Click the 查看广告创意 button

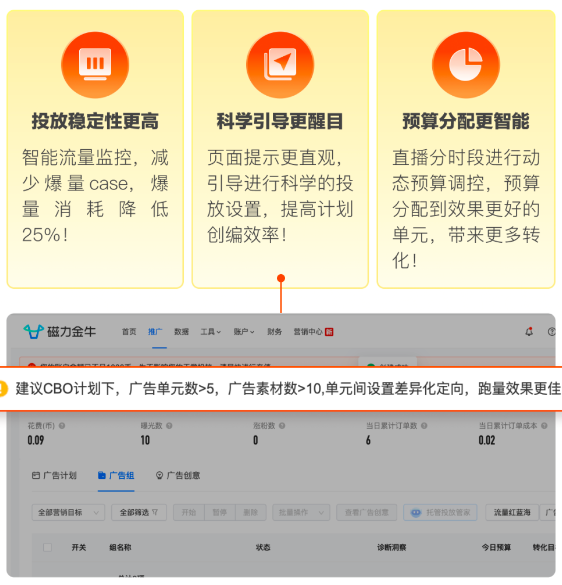[x=367, y=512]
